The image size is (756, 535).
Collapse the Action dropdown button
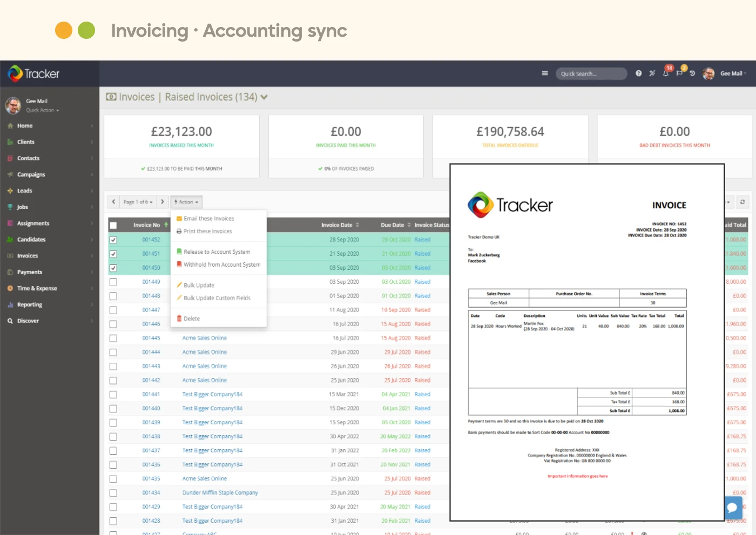point(186,202)
